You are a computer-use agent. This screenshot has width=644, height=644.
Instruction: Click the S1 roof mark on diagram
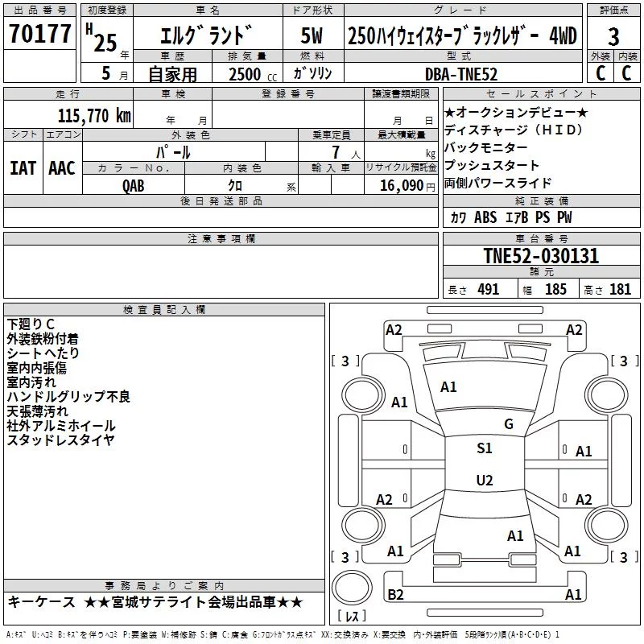pos(485,448)
